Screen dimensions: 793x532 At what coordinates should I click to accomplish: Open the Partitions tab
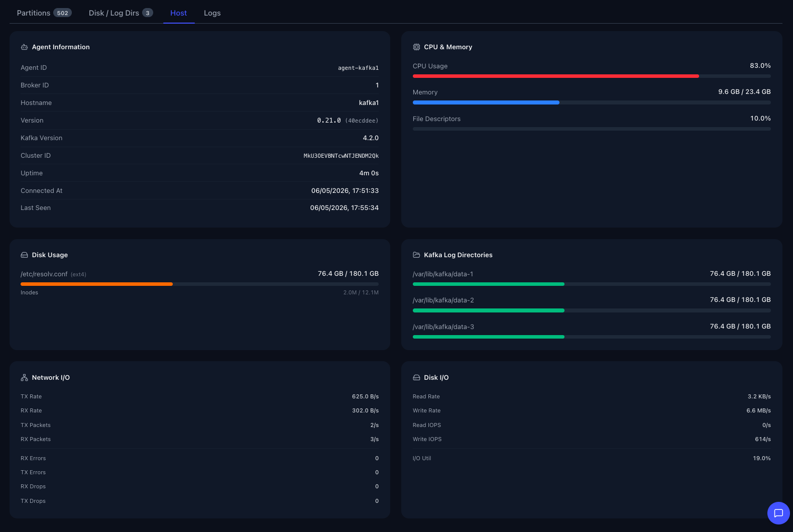[x=44, y=13]
